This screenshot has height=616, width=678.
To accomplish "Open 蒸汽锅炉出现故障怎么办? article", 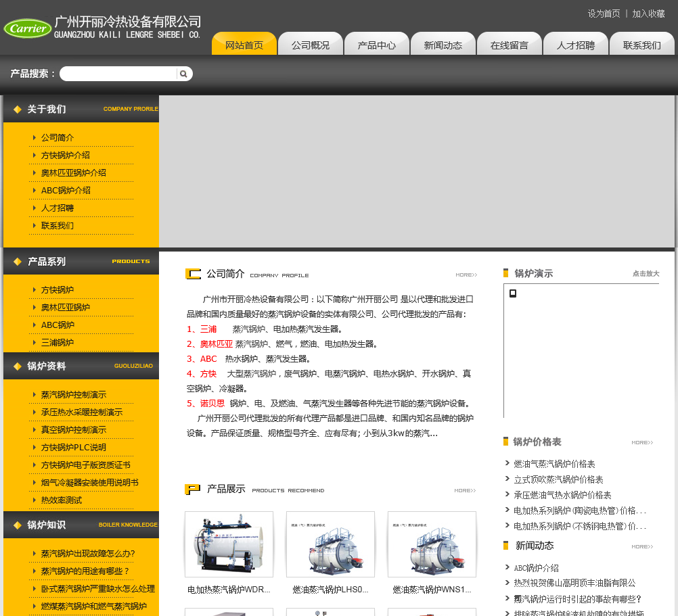I will [88, 554].
